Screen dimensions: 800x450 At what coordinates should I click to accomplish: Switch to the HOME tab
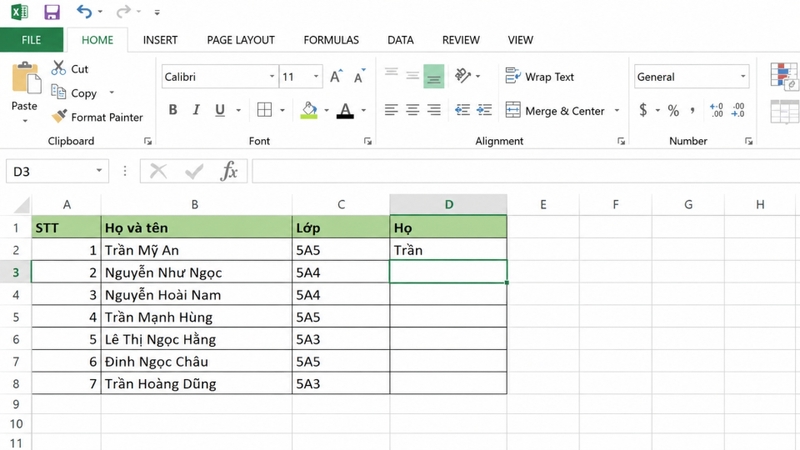pyautogui.click(x=97, y=40)
